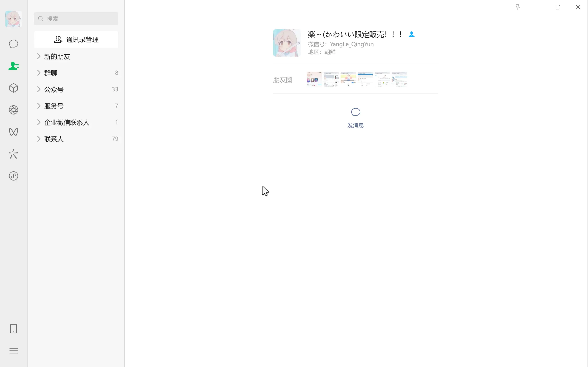The height and width of the screenshot is (367, 588).
Task: Open Channels butterfly icon in sidebar
Action: 13,132
